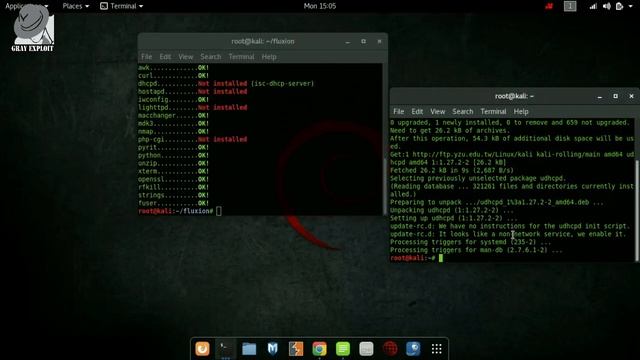Open the clock showing Mon 15:05

[x=320, y=6]
